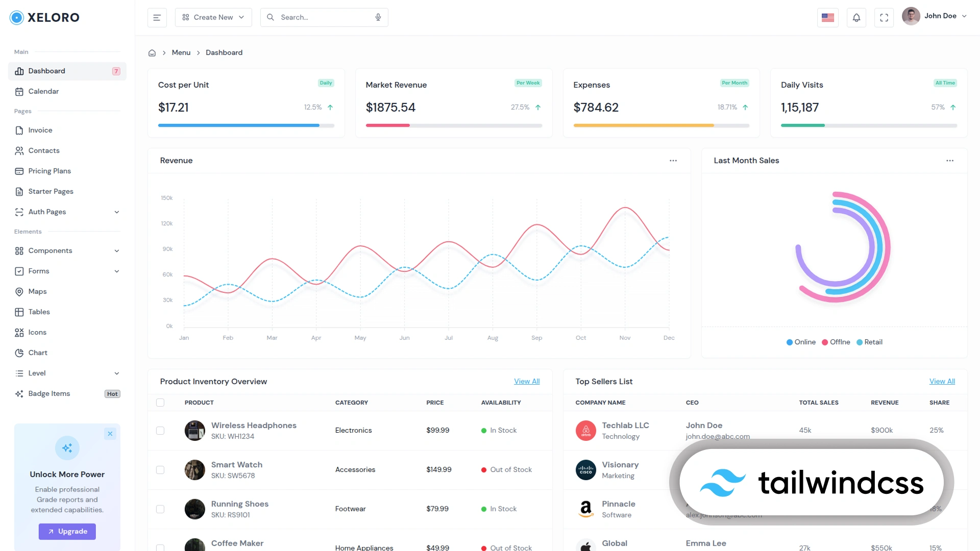980x551 pixels.
Task: Click the Menu breadcrumb link
Action: pyautogui.click(x=181, y=53)
